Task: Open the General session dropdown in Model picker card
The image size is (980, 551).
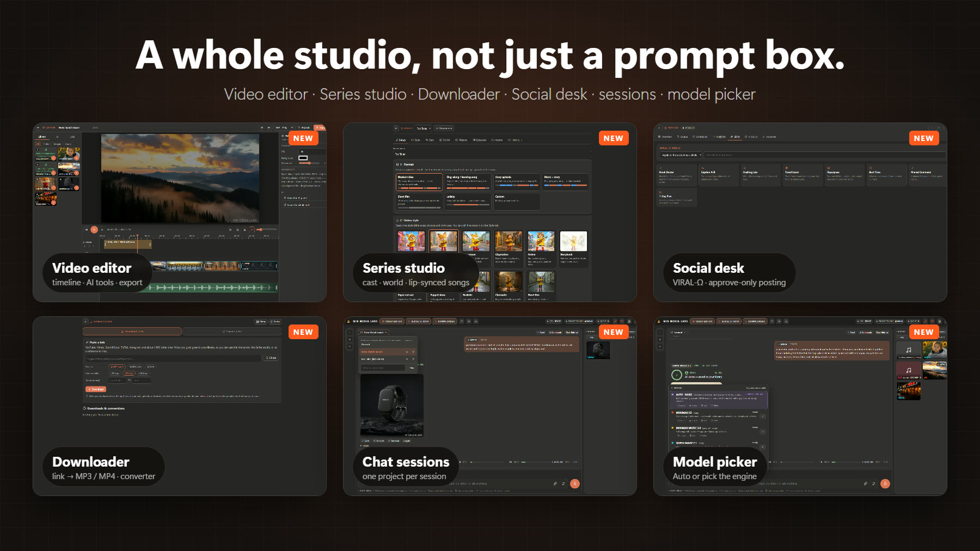Action: (677, 332)
